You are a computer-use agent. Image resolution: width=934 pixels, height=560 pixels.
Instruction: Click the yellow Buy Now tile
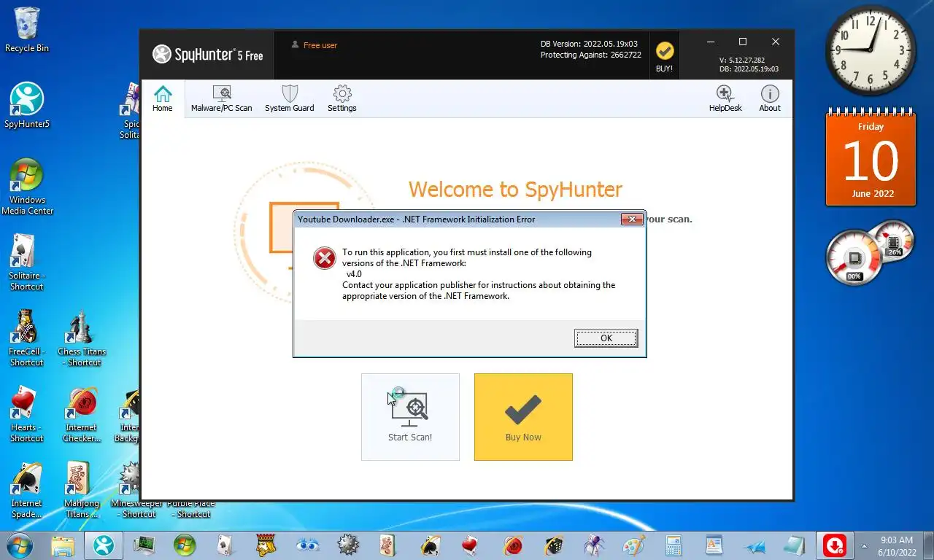tap(523, 417)
